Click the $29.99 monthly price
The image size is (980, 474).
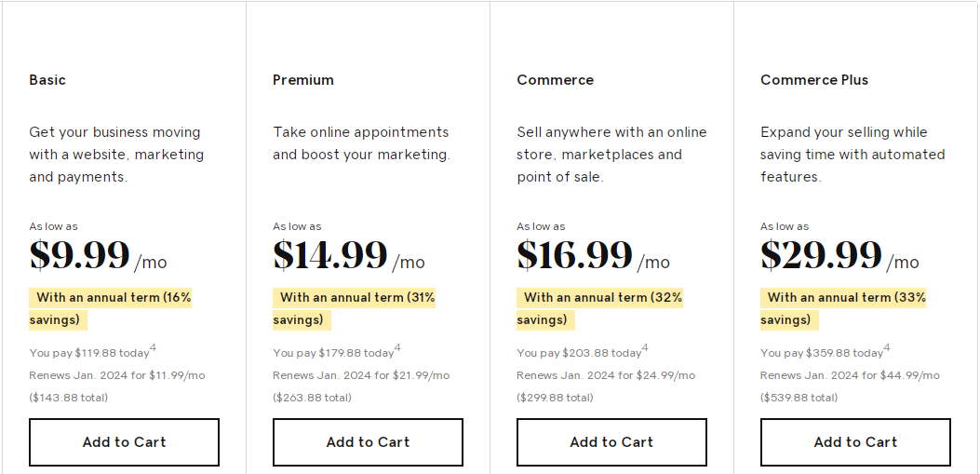tap(821, 255)
